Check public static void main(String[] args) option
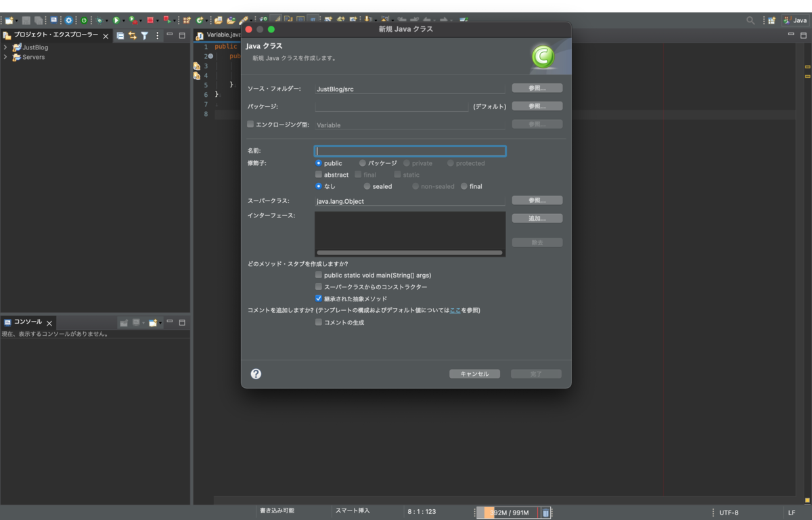Screen dimensions: 812x520 click(319, 276)
